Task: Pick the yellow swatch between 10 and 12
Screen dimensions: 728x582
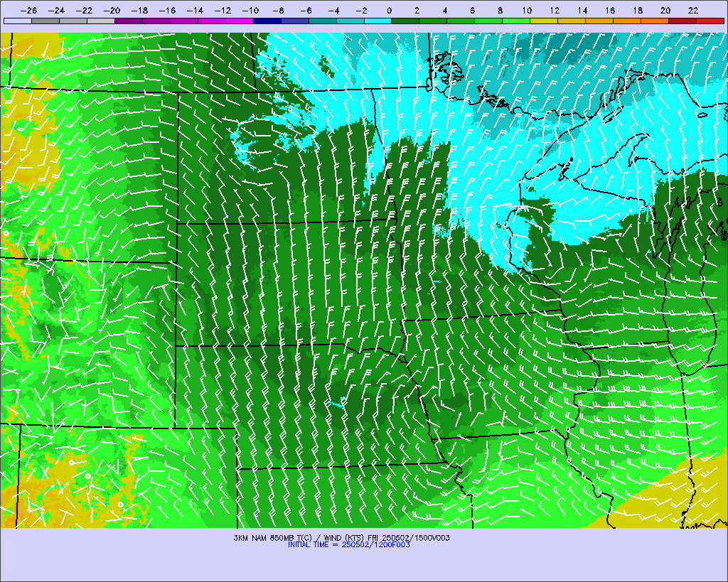Action: 544,21
